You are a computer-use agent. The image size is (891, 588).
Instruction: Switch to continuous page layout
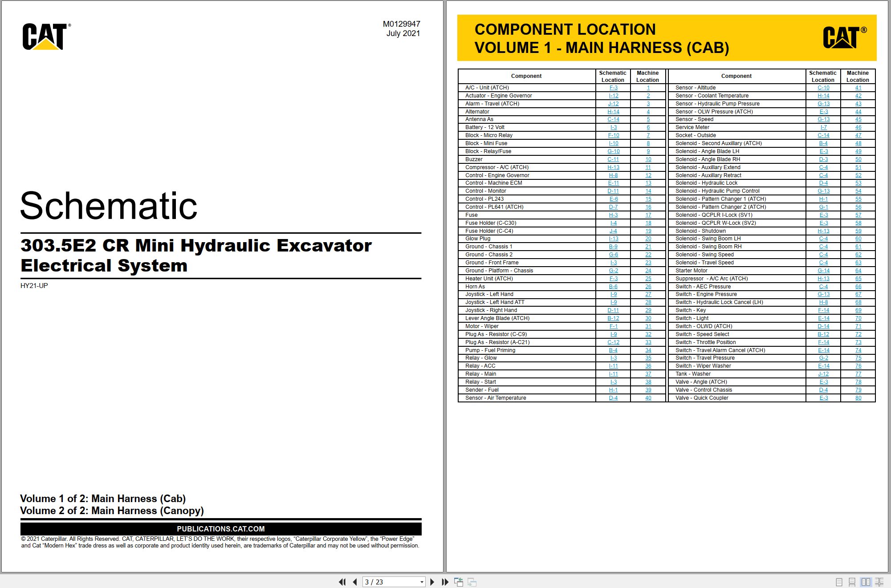(x=852, y=582)
